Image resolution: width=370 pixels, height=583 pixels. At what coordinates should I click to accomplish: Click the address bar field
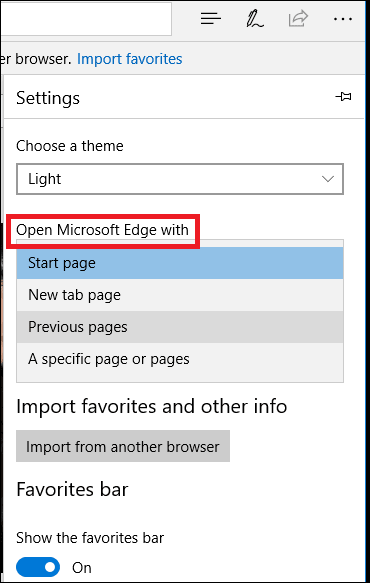[x=86, y=19]
